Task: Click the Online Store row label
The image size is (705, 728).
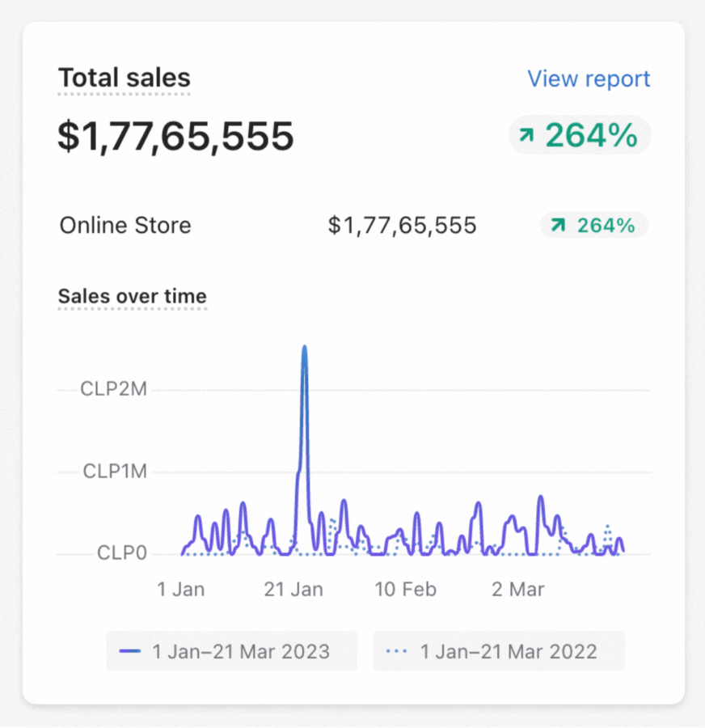Action: (125, 226)
